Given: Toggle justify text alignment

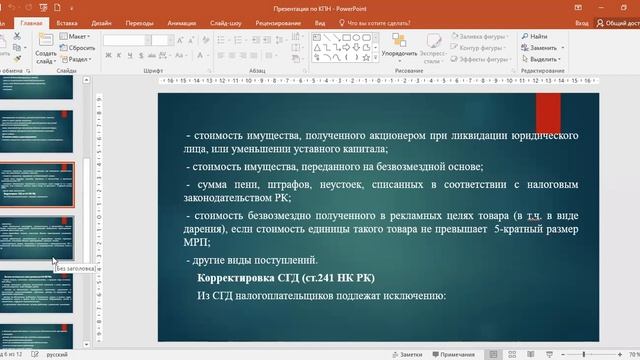Looking at the screenshot, I should pyautogui.click(x=254, y=56).
